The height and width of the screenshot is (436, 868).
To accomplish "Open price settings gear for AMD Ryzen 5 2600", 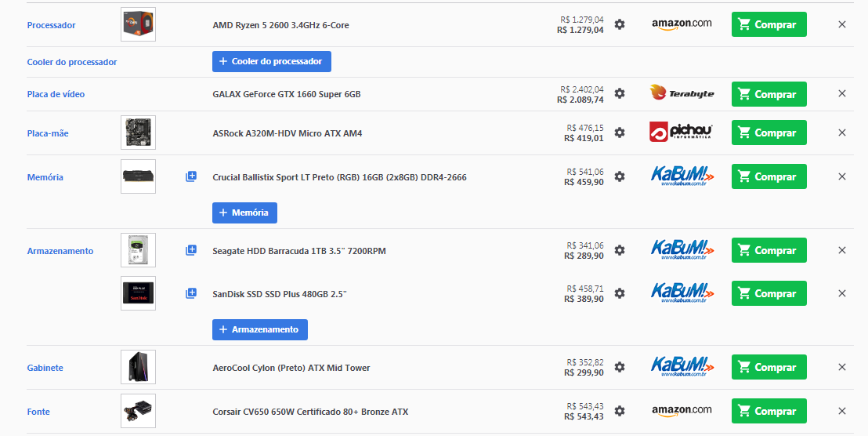I will (x=620, y=24).
